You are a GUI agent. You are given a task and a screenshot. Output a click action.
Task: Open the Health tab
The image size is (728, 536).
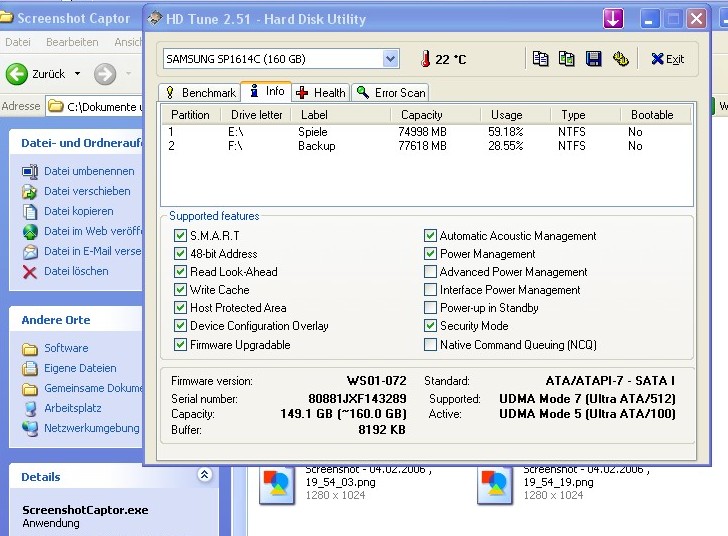(x=321, y=93)
